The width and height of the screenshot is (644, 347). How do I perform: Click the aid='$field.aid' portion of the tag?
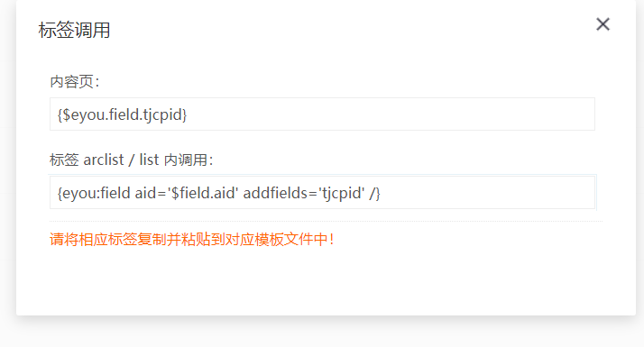click(187, 193)
